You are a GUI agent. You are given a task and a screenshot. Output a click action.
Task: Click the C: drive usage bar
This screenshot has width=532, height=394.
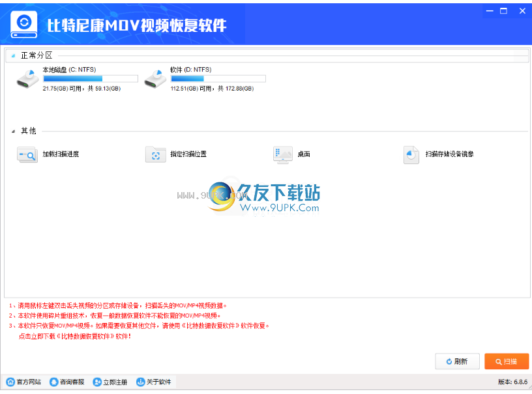[x=91, y=79]
